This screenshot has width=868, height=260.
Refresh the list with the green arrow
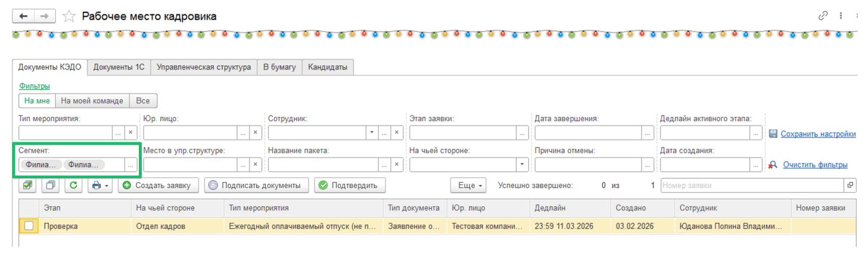(x=73, y=185)
